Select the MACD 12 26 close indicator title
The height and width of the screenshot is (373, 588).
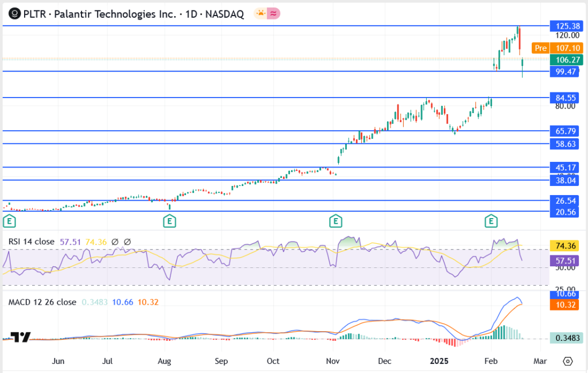[42, 302]
